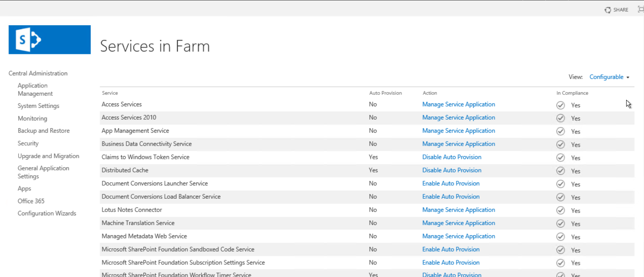Click the SharePoint logo icon
The height and width of the screenshot is (277, 644).
point(49,40)
